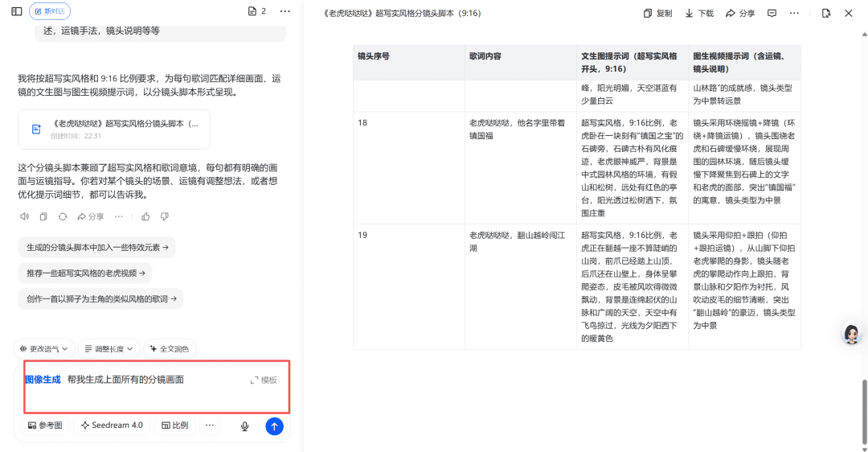868x452 pixels.
Task: Like the response with thumbs-up
Action: click(145, 216)
